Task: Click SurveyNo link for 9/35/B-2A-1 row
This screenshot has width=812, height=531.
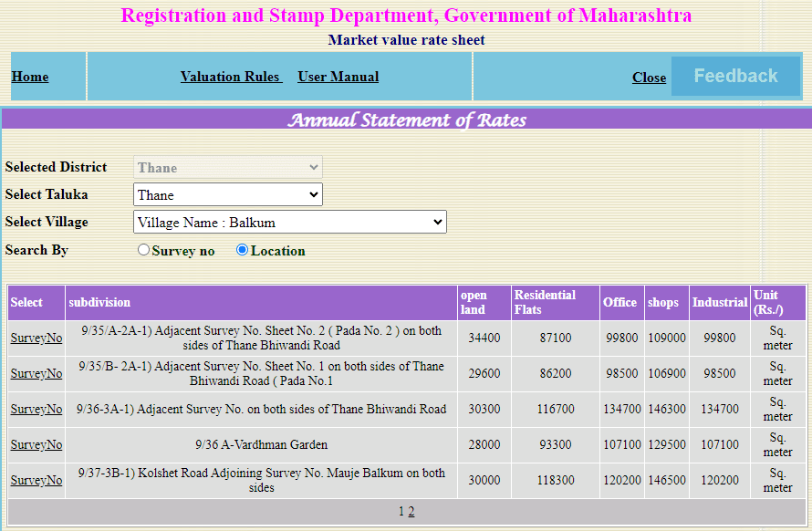Action: pos(36,373)
